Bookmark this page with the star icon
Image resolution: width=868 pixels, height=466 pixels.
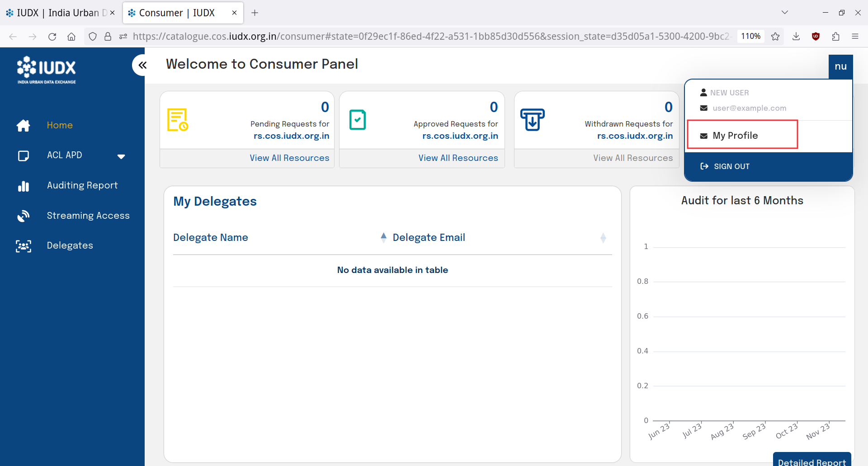775,37
